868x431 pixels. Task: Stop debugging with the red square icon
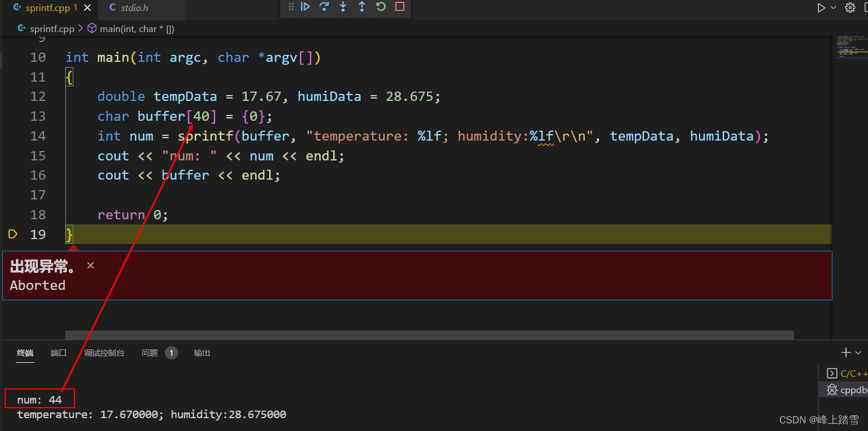tap(399, 6)
